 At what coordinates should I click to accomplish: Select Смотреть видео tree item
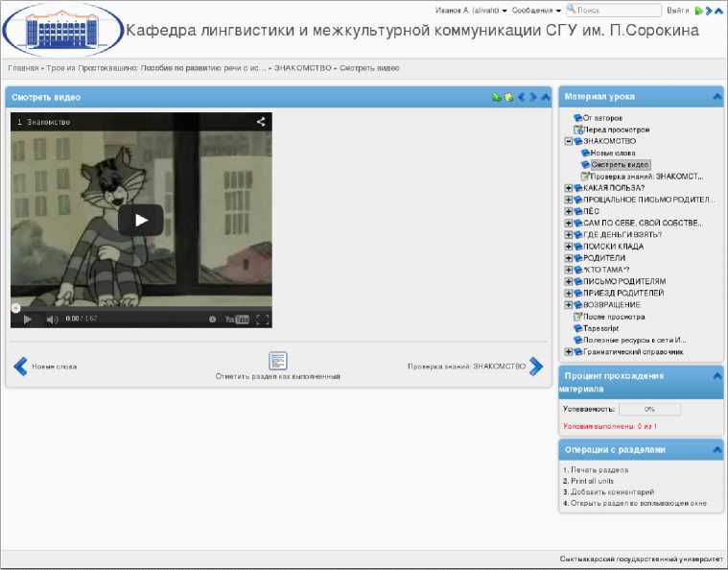point(621,164)
